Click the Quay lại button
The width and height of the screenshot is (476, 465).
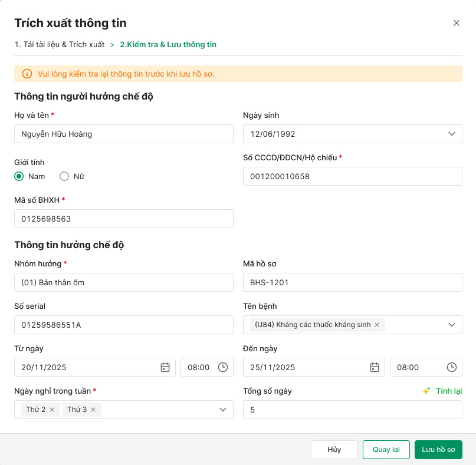(386, 450)
